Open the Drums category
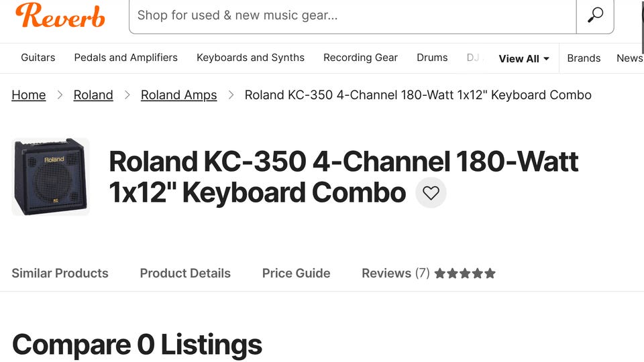The width and height of the screenshot is (644, 362). pos(432,58)
